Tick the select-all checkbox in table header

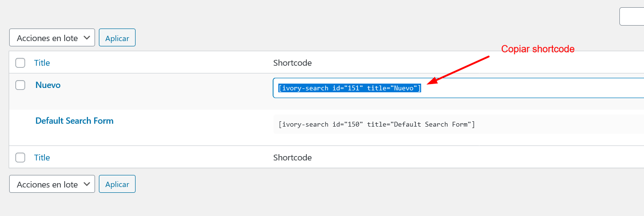coord(20,63)
